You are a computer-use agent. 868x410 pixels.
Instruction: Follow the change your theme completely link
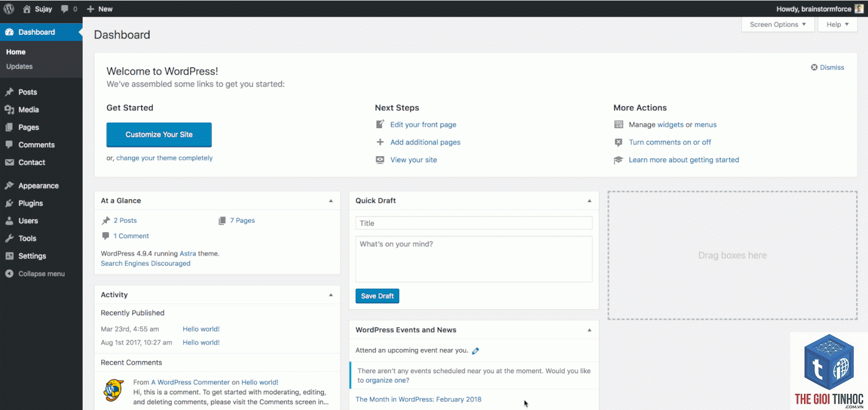pos(164,158)
